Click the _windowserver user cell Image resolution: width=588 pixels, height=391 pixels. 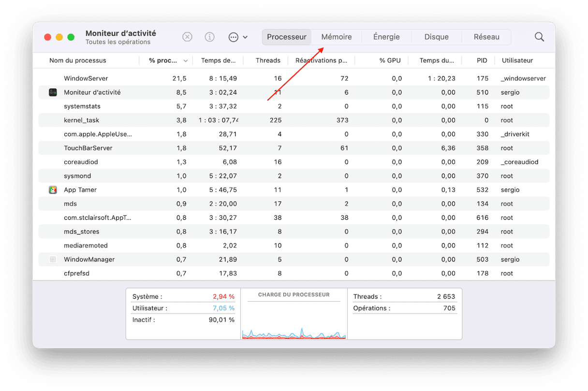click(523, 78)
